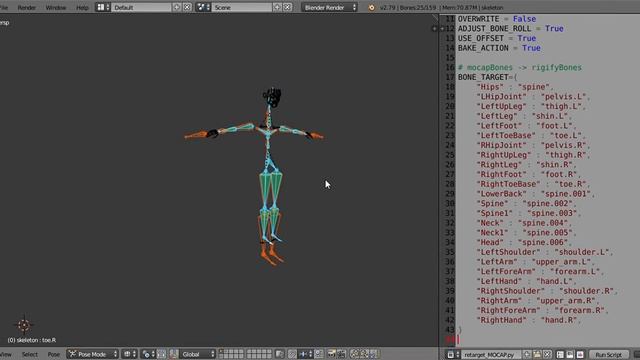The height and width of the screenshot is (360, 640).
Task: Open the Select menu in 3D view header
Action: pos(29,354)
